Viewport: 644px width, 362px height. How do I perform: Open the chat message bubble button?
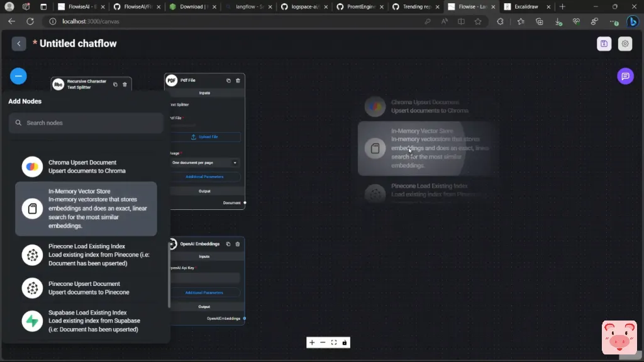pyautogui.click(x=625, y=76)
